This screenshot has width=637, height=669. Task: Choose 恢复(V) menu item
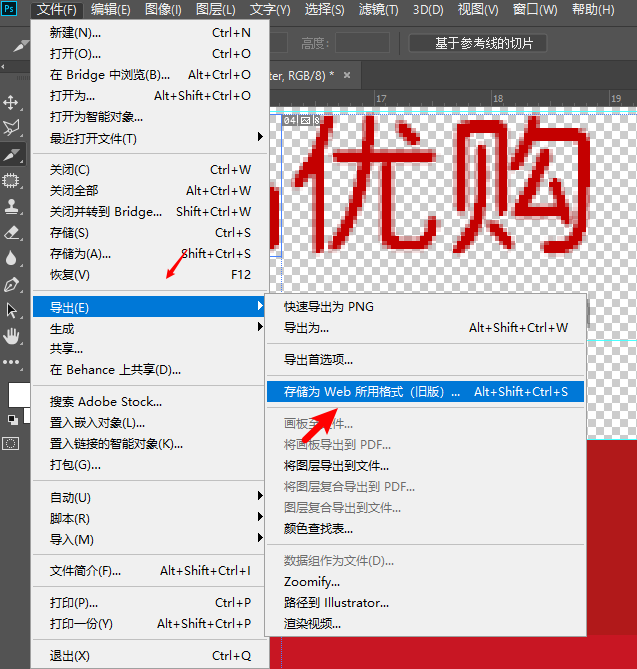pos(150,274)
